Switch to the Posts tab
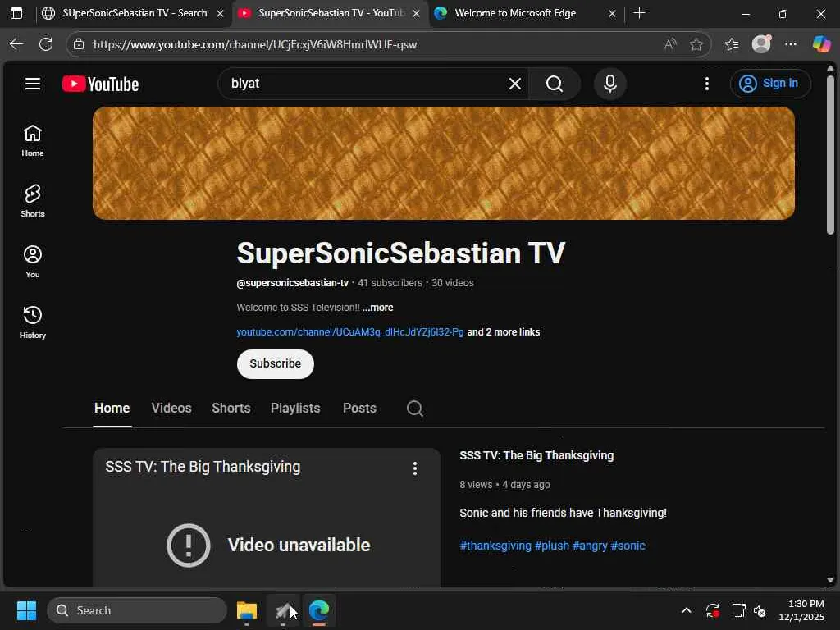This screenshot has height=630, width=840. pos(359,409)
